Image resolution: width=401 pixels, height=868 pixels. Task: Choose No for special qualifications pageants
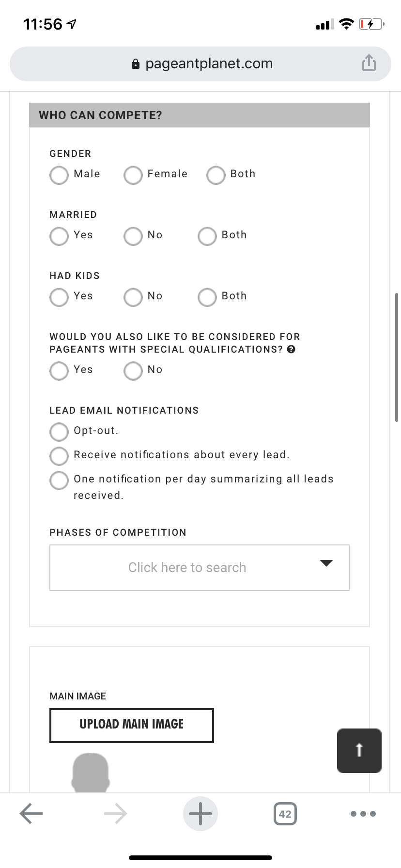point(133,371)
